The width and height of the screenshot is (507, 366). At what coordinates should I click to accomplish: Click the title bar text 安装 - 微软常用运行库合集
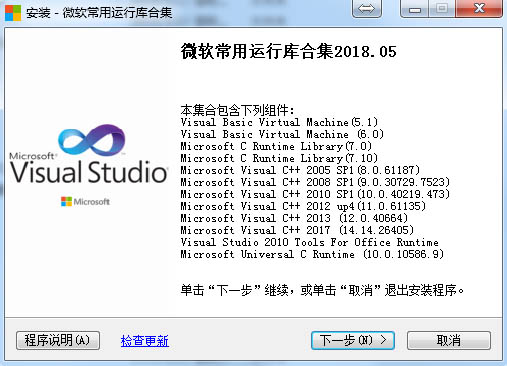tap(99, 13)
